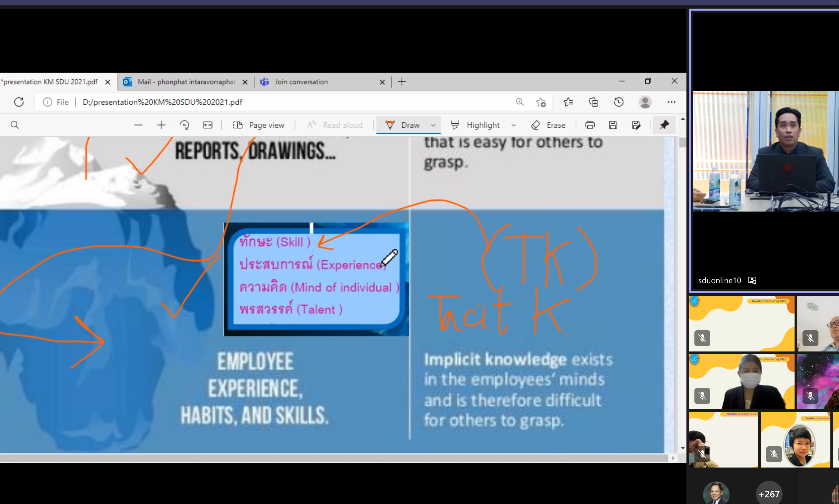This screenshot has height=504, width=839.
Task: Switch to Mail - phonphat intaravorraphat tab
Action: 185,82
